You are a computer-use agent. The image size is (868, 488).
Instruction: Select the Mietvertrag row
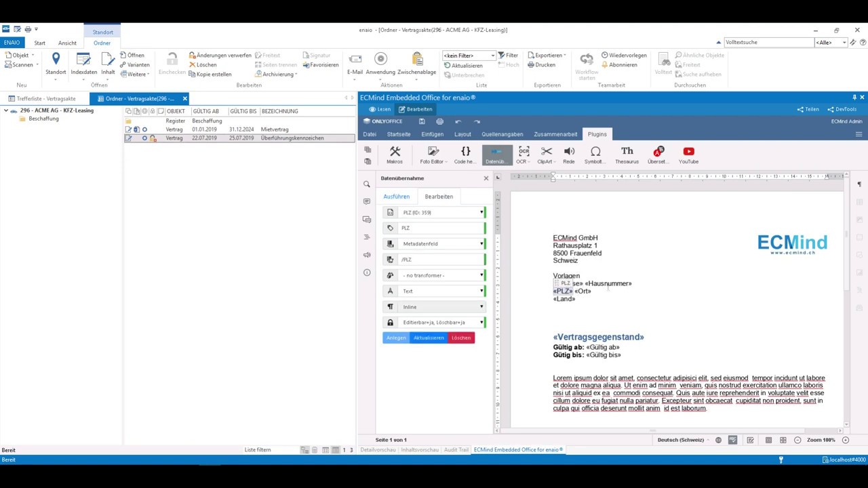(x=239, y=129)
